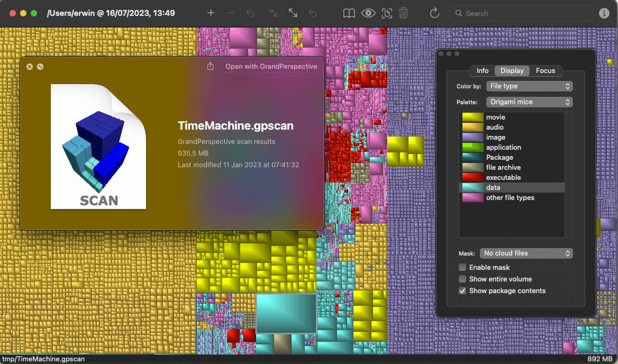Switch to the Display tab
Viewport: 618px width, 364px height.
coord(512,70)
